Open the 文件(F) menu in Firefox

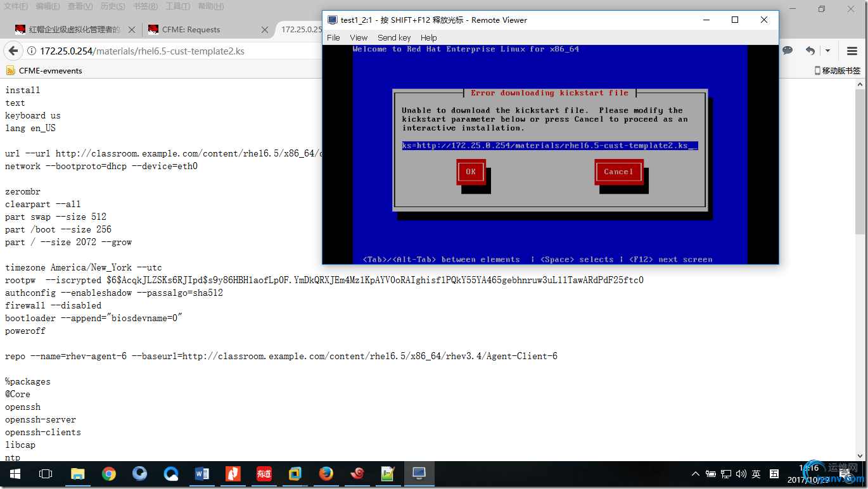tap(15, 6)
